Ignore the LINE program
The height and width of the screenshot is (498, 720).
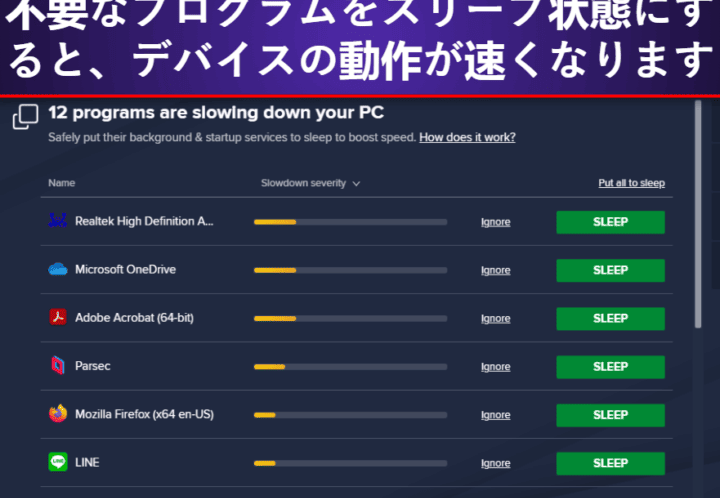495,463
